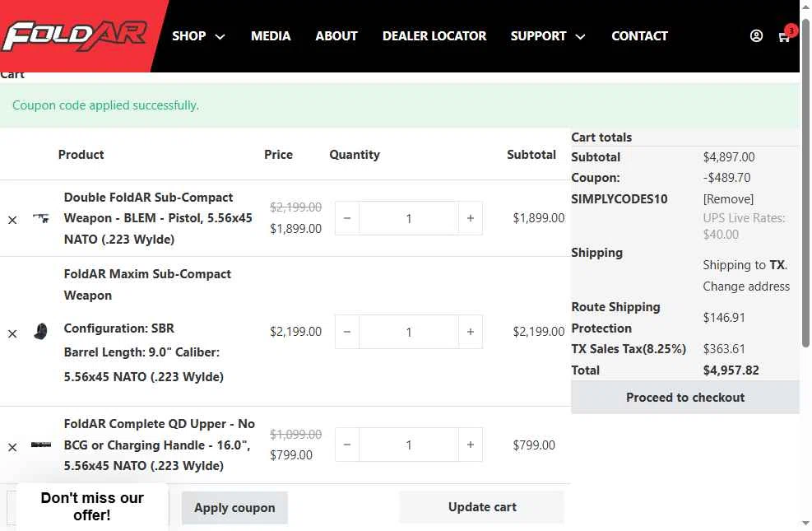The height and width of the screenshot is (531, 812).
Task: Open the CONTACT page
Action: (639, 36)
